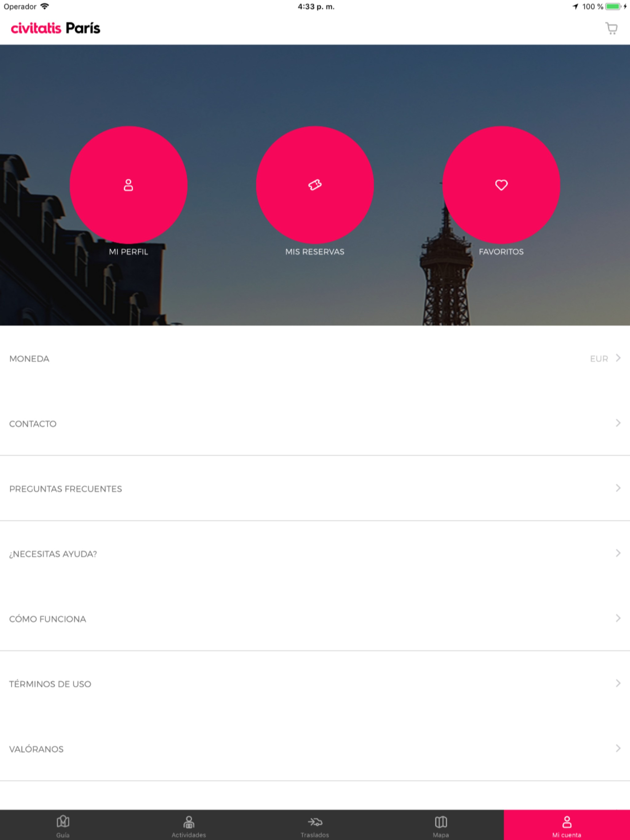This screenshot has height=840, width=630.
Task: Open the Cómo funciona menu item
Action: [x=48, y=619]
